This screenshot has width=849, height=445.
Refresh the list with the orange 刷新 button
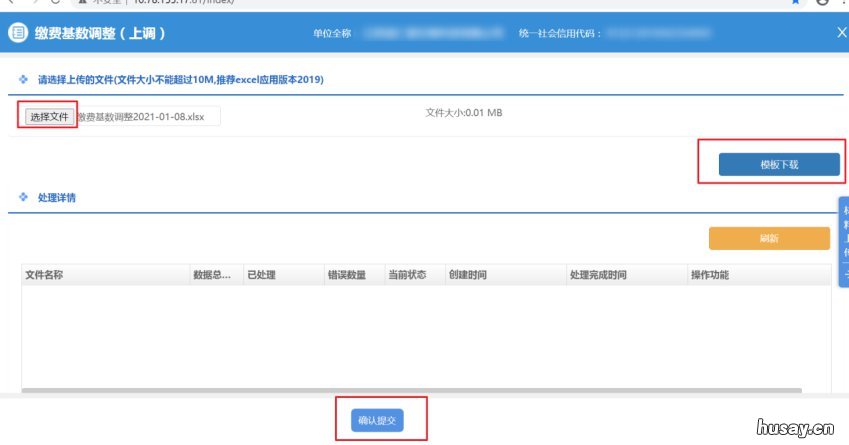click(769, 238)
